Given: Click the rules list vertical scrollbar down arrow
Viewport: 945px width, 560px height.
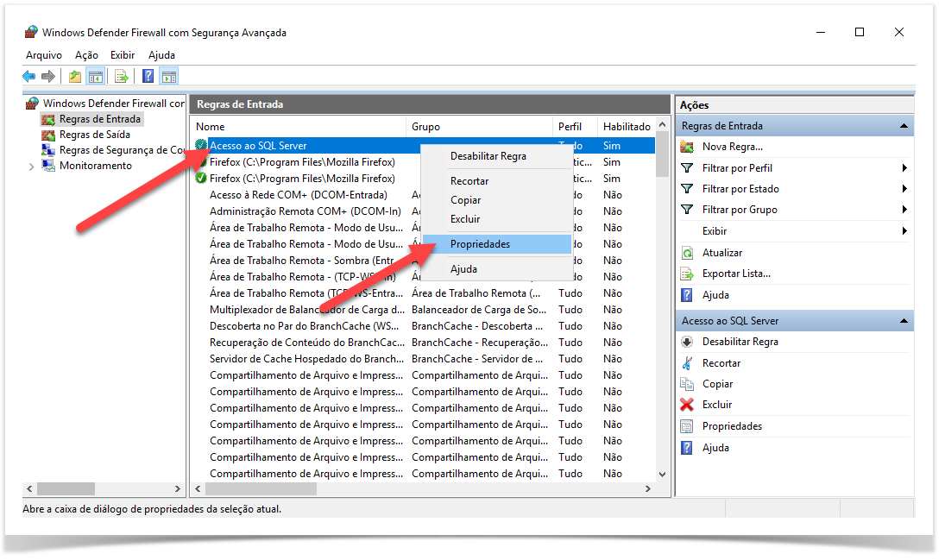Looking at the screenshot, I should coord(662,474).
